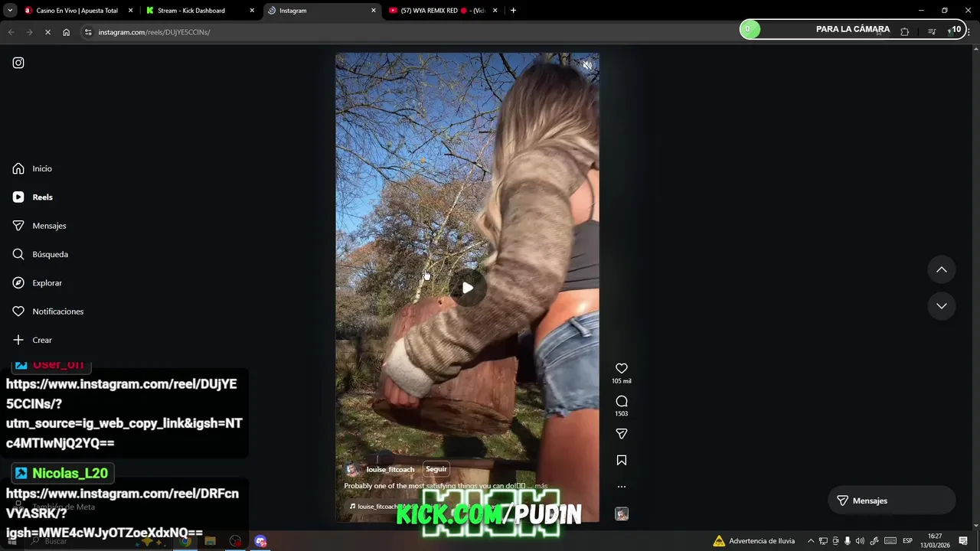View the 1503 comments count
The width and height of the screenshot is (980, 551).
click(x=622, y=413)
